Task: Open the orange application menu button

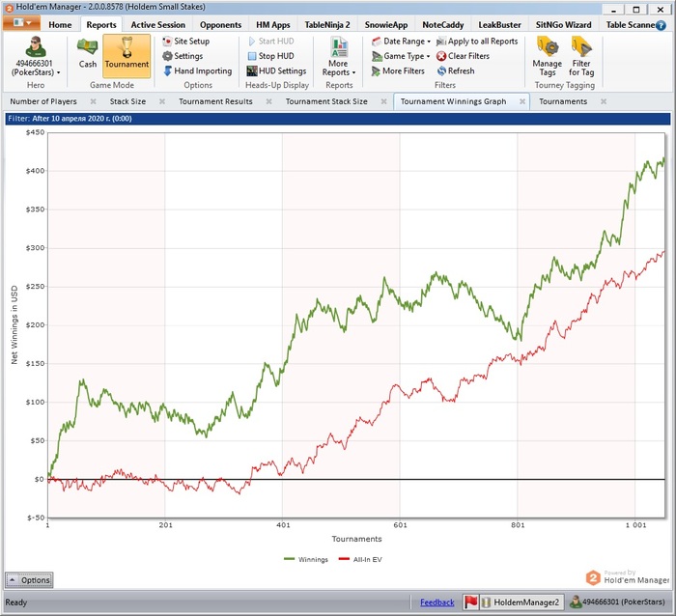Action: [21, 23]
